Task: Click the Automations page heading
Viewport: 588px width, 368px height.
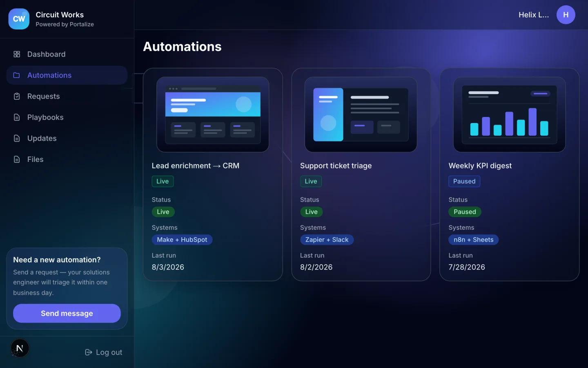Action: click(x=182, y=47)
